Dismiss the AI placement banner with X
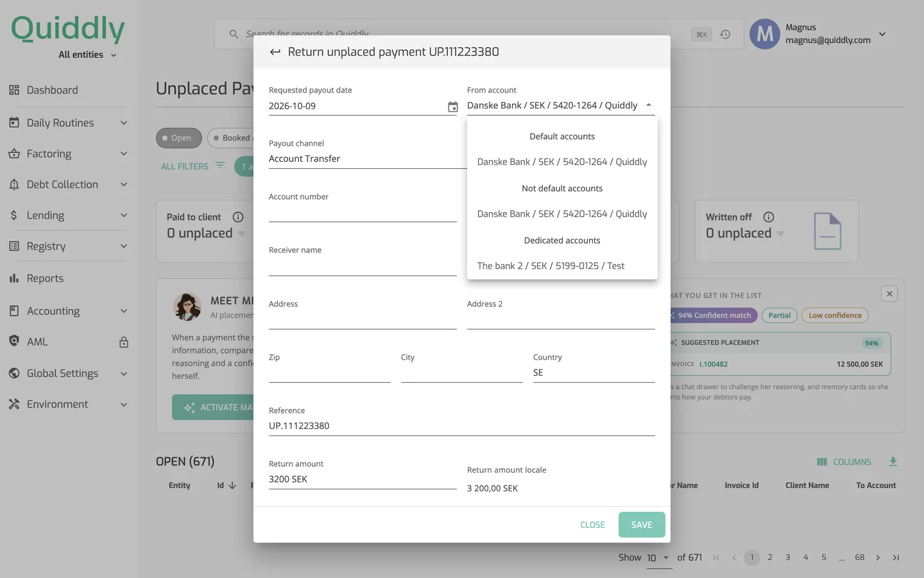This screenshot has width=924, height=578. click(889, 293)
